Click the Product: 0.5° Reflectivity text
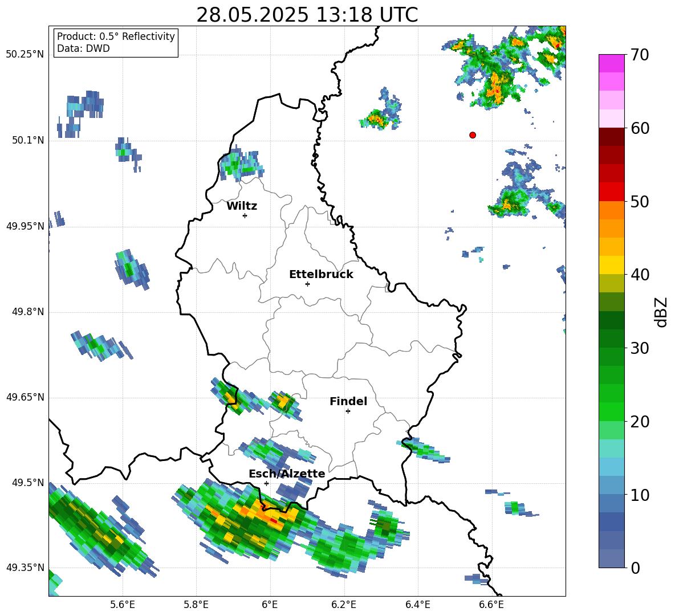 (116, 36)
